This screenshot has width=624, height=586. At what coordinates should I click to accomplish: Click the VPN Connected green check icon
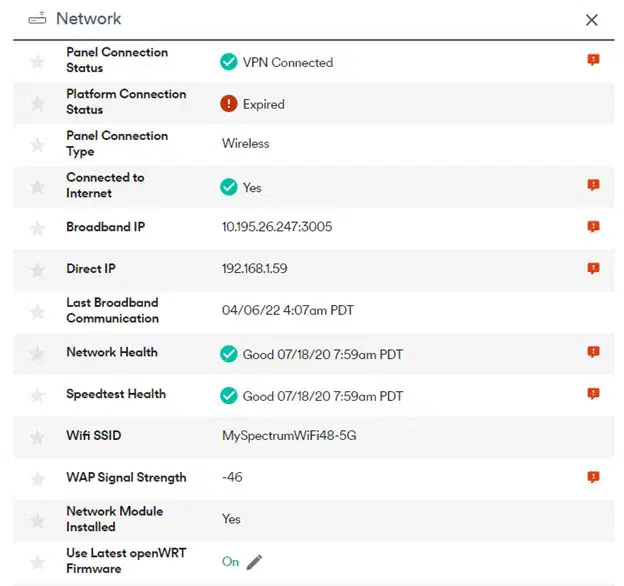(229, 62)
